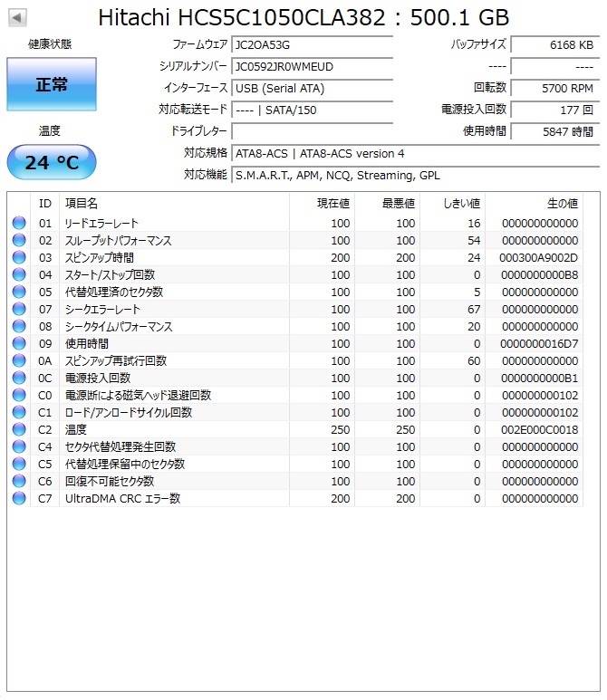Click the buffer size field 6168 KB
This screenshot has width=607, height=700.
point(555,45)
